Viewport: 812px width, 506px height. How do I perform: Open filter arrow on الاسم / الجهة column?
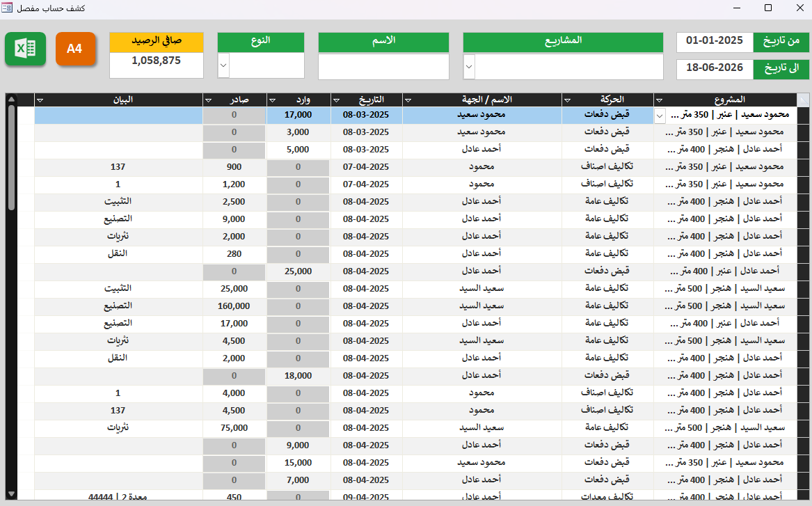pos(408,100)
